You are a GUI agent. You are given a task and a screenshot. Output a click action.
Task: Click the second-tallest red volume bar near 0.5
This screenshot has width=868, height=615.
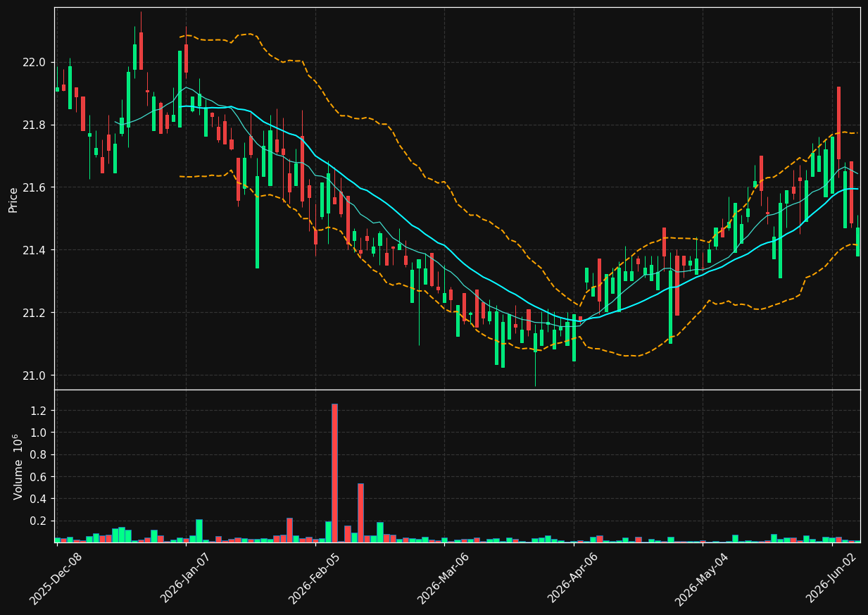360,513
